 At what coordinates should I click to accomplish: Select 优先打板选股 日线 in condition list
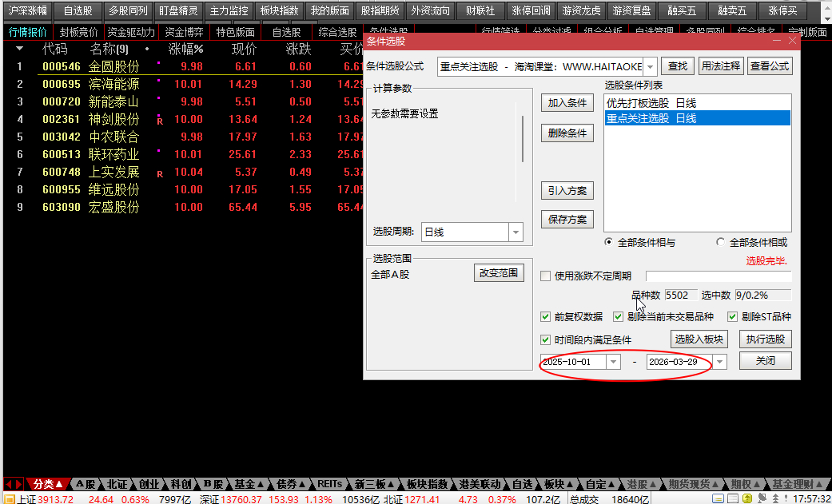point(651,103)
